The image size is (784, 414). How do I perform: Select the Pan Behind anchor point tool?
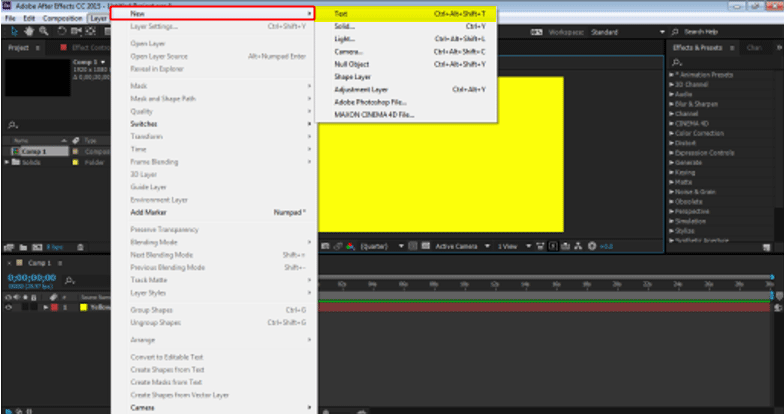90,32
